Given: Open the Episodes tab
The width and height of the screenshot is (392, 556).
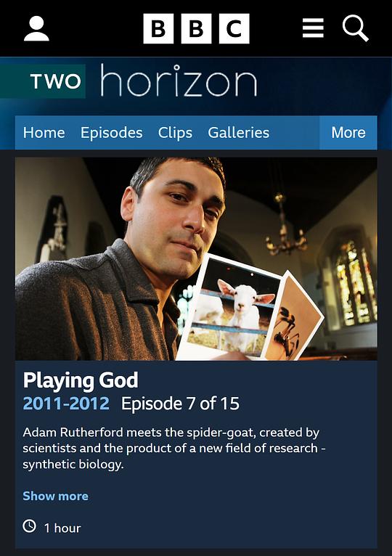Looking at the screenshot, I should coord(111,133).
